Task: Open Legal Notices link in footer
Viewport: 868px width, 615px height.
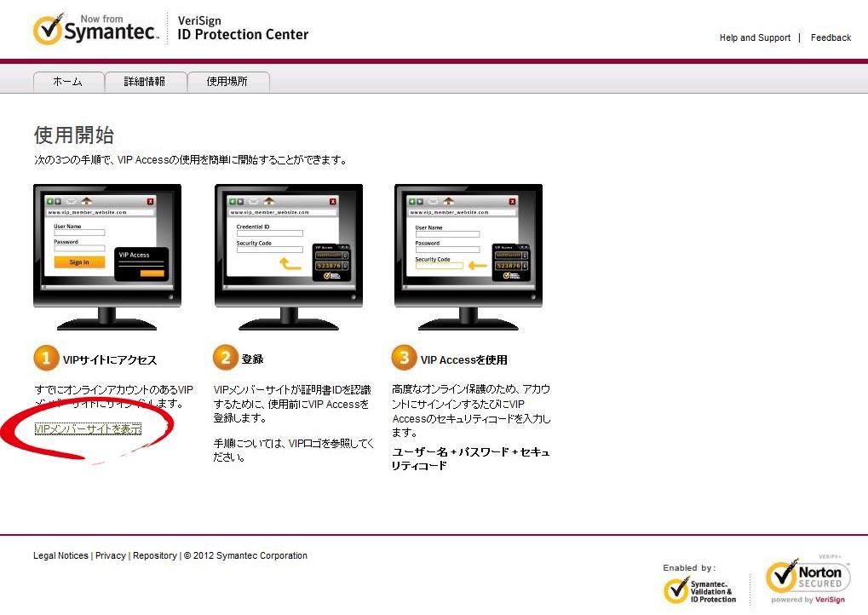Action: (60, 555)
